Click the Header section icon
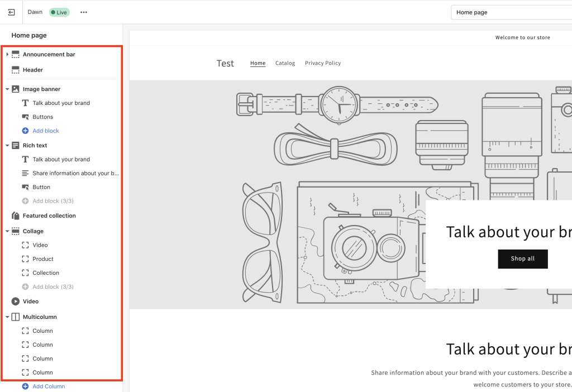 (16, 69)
